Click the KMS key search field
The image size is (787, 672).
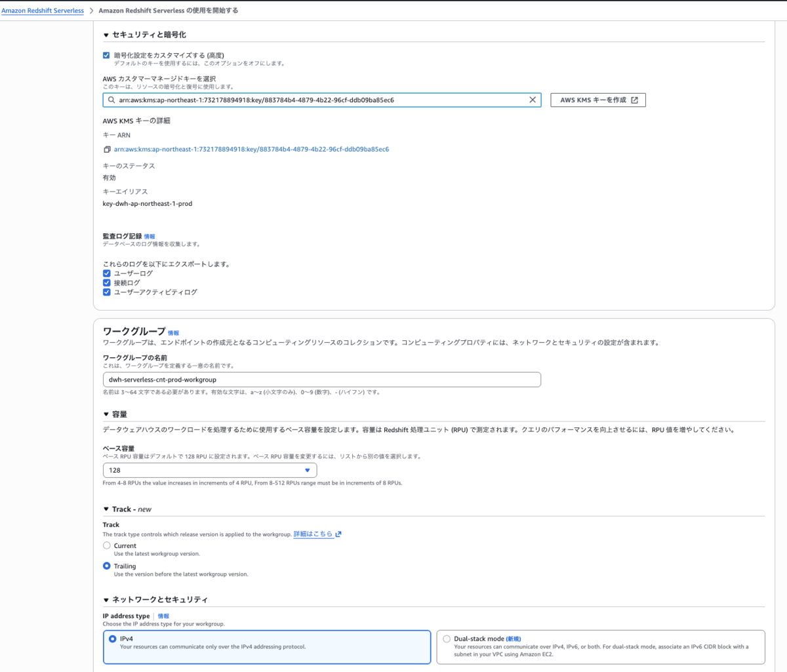[x=322, y=100]
